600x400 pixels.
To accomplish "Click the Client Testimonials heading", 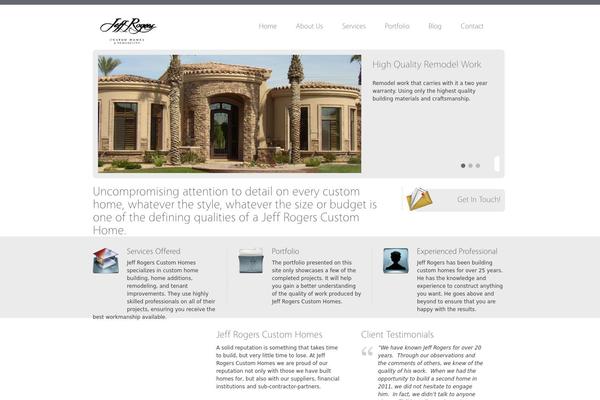I will (397, 335).
